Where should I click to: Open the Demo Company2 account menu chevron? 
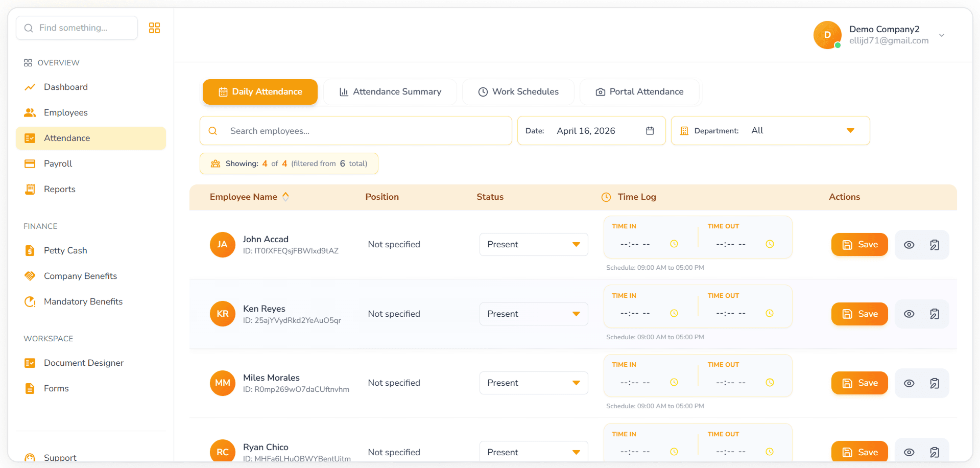coord(941,35)
